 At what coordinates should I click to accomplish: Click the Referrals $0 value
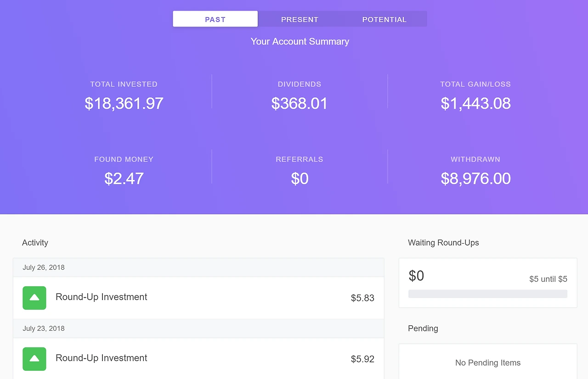(x=300, y=178)
